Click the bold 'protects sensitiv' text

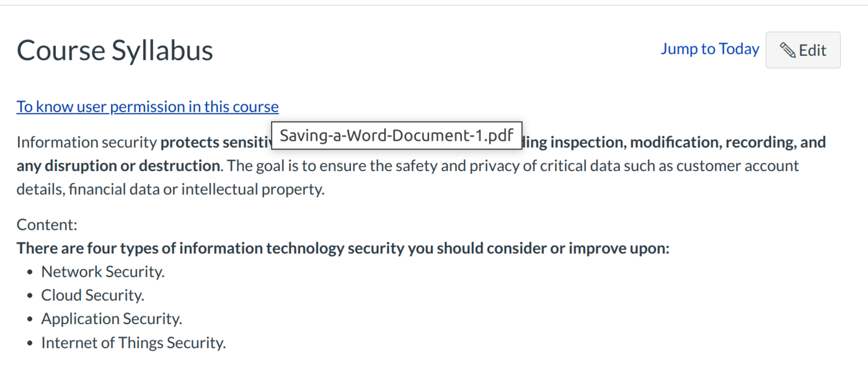216,143
